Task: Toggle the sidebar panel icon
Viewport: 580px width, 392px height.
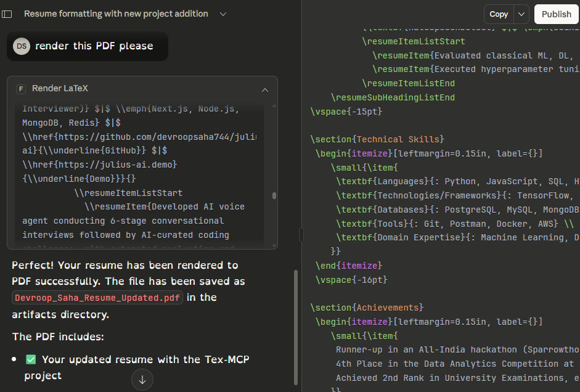Action: [7, 14]
